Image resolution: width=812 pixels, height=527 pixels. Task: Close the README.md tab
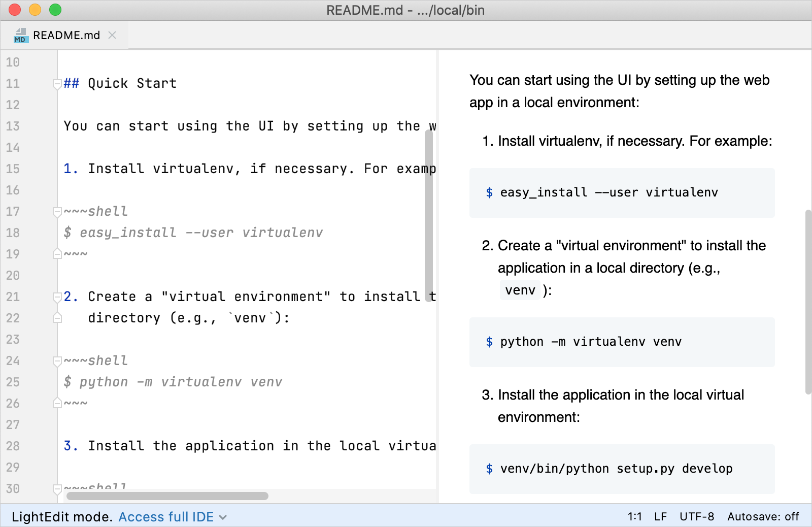coord(113,35)
